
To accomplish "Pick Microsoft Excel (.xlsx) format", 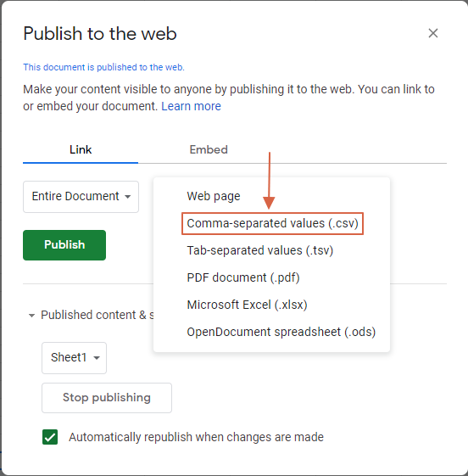I will pos(247,305).
